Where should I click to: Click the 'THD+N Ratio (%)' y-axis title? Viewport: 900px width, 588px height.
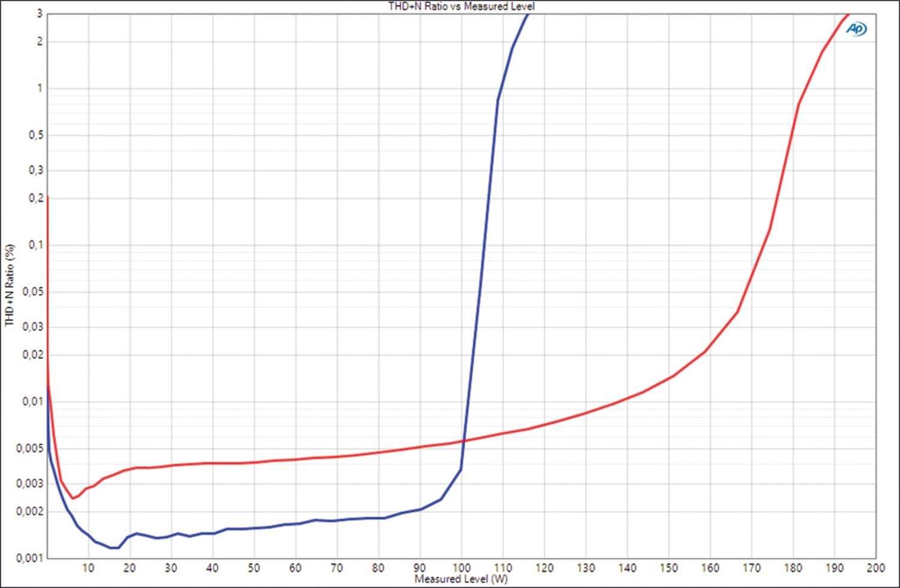point(9,285)
